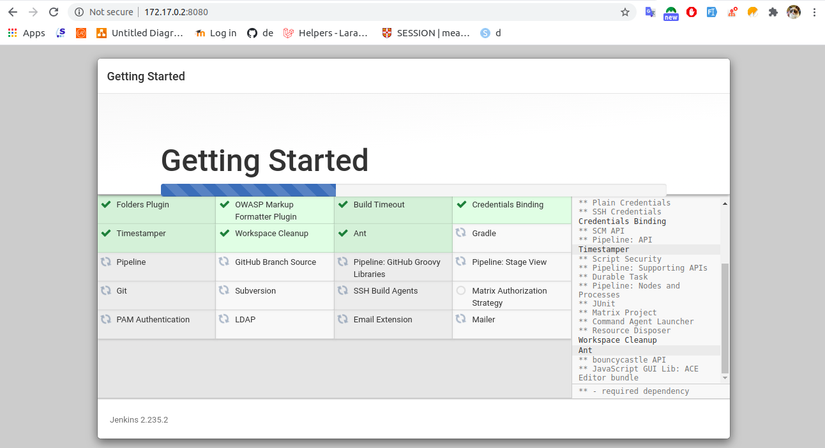Open the red Opera-style extension icon

tap(691, 12)
